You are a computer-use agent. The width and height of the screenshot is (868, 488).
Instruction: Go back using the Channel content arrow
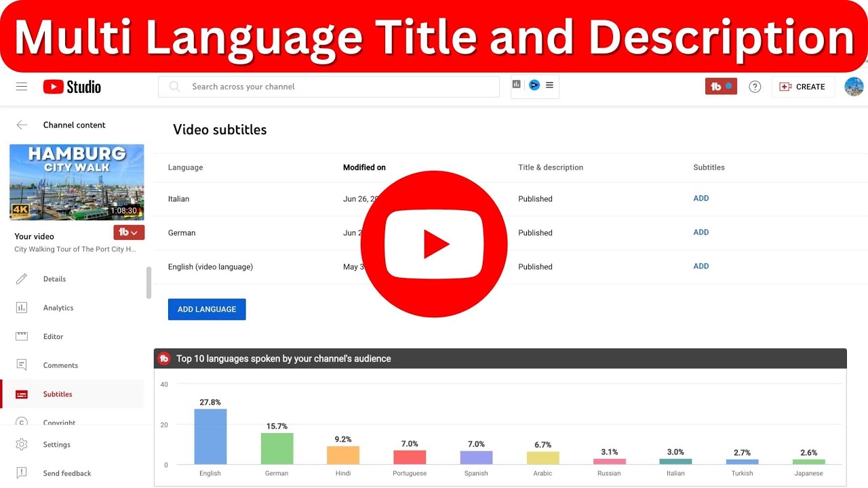point(22,125)
